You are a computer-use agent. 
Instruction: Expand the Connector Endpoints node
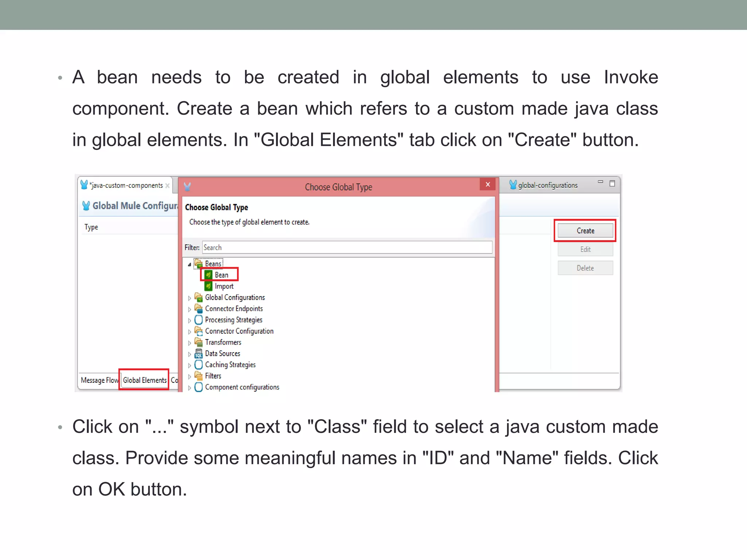tap(189, 310)
